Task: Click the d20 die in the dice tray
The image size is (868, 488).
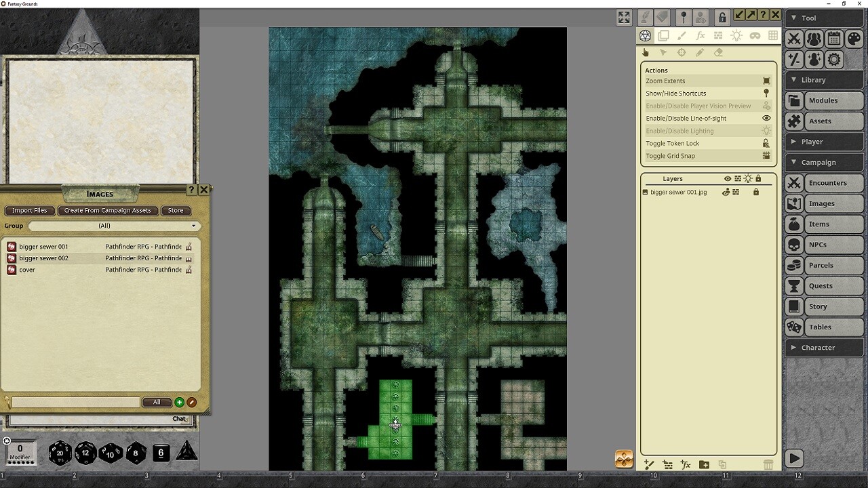Action: click(x=60, y=453)
